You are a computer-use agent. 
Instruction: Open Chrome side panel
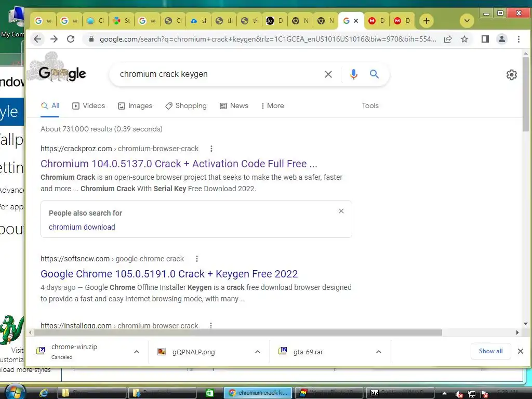(x=485, y=39)
